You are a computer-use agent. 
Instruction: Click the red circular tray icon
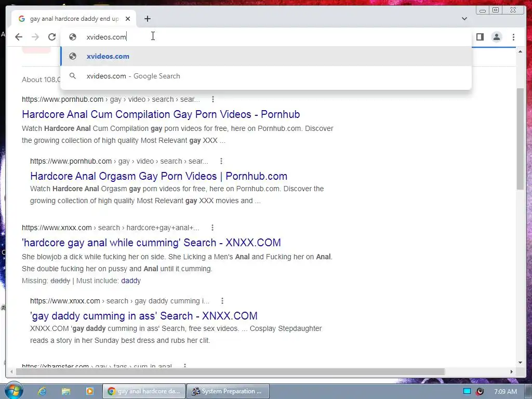coord(480,391)
